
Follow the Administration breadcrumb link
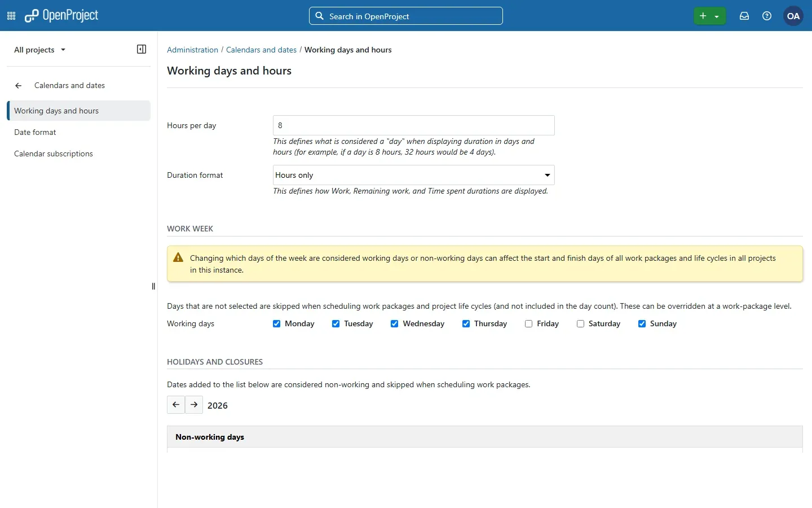coord(192,50)
